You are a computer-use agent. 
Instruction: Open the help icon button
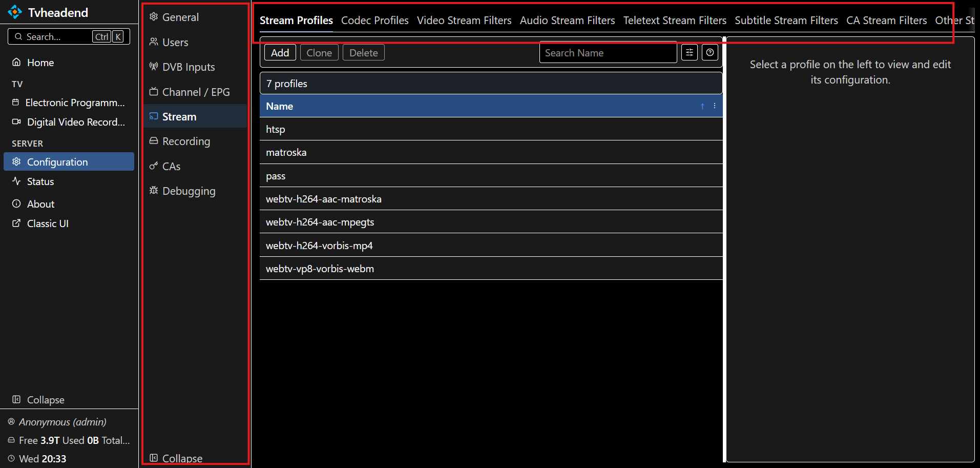(710, 52)
